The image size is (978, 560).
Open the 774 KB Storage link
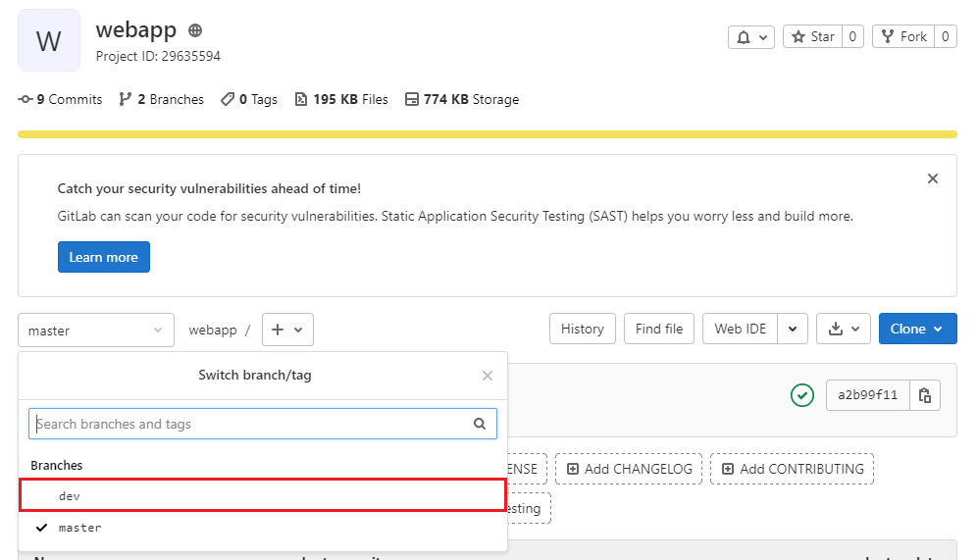click(x=462, y=99)
